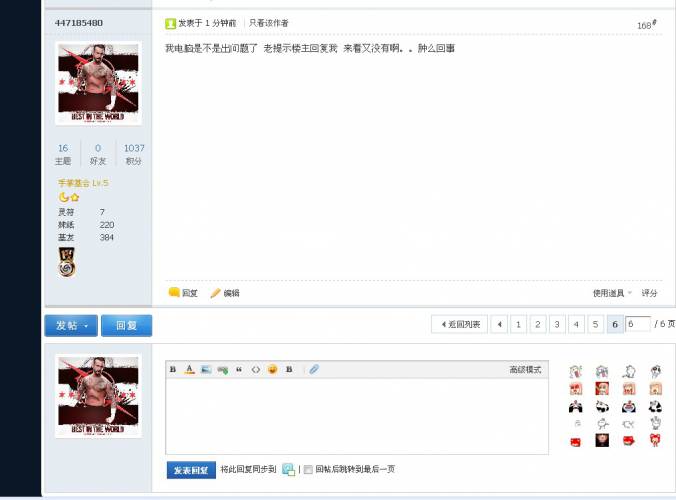Click the 灵符 7 stat row
The height and width of the screenshot is (500, 676).
(x=81, y=212)
